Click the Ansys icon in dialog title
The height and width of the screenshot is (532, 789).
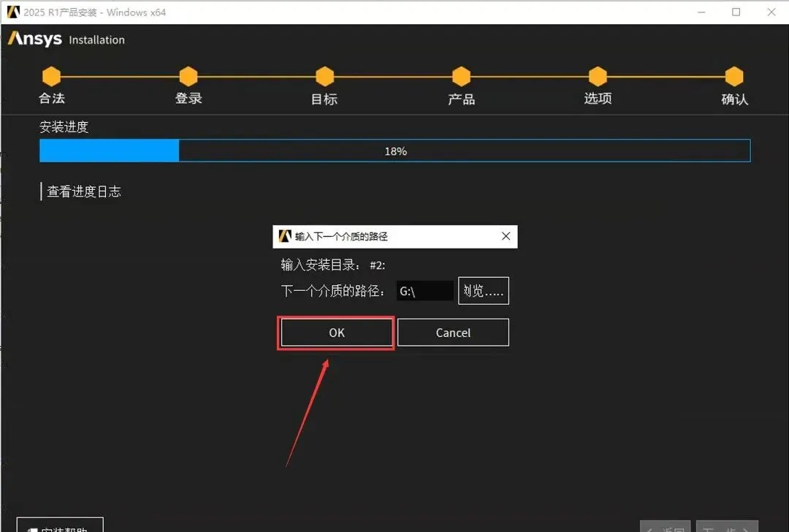point(285,236)
